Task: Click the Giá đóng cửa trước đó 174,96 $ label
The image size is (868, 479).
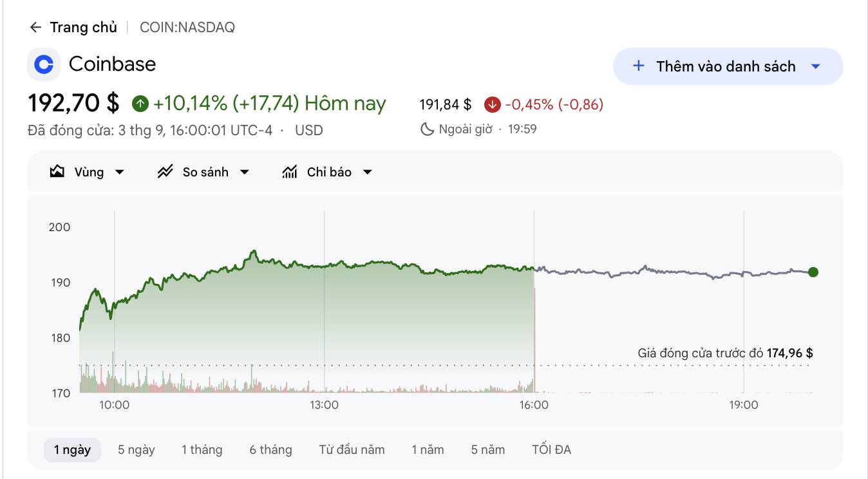Action: click(725, 353)
